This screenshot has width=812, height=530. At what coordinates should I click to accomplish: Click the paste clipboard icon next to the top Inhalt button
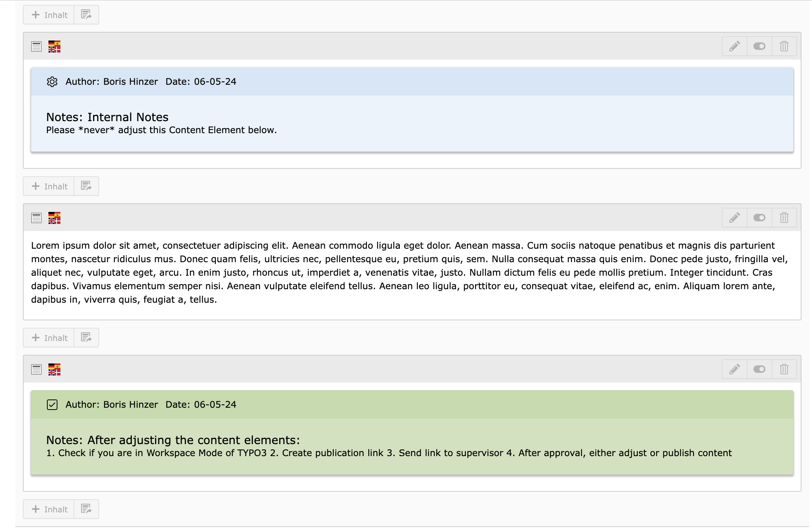[x=86, y=14]
